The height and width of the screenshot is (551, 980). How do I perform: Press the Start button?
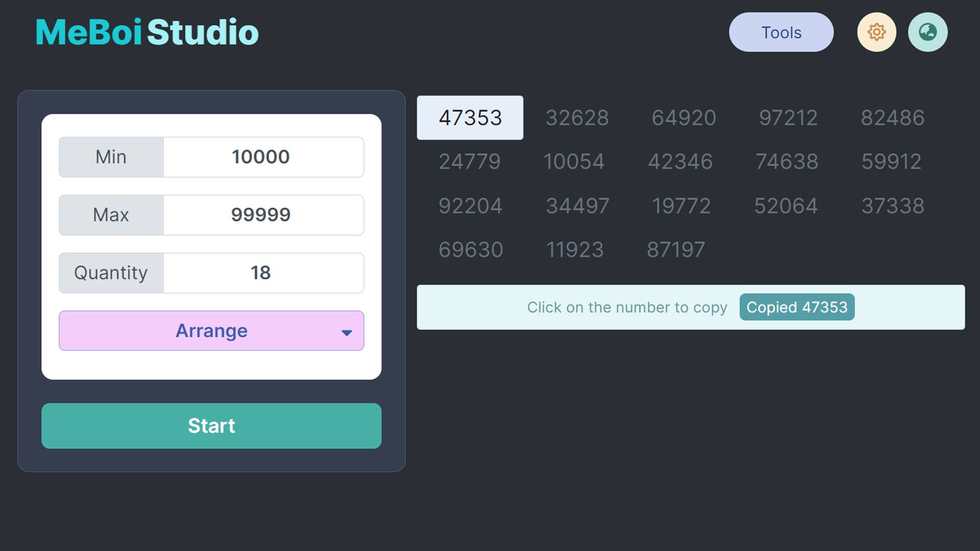[x=211, y=425]
